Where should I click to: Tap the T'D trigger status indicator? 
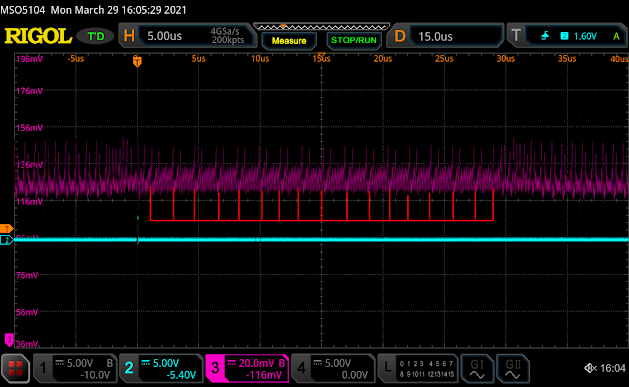[95, 36]
